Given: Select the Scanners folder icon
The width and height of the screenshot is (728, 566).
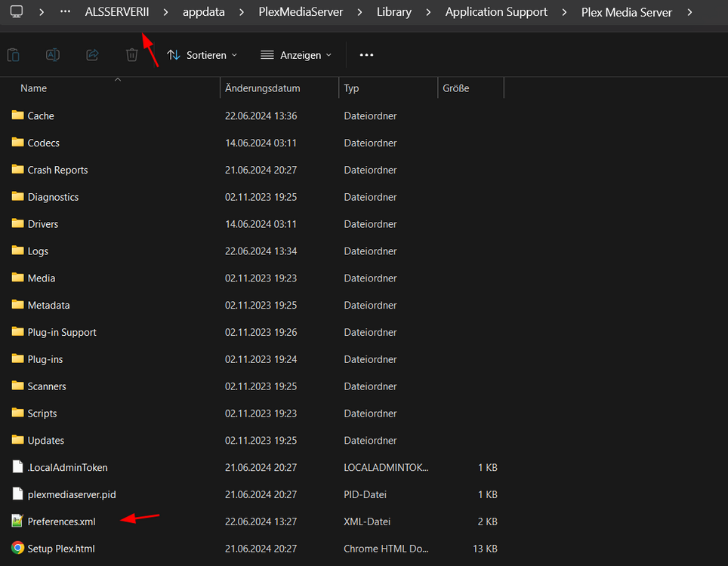Looking at the screenshot, I should pyautogui.click(x=17, y=386).
